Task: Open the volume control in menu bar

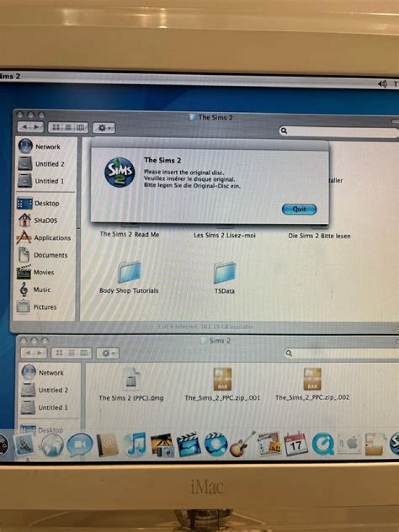Action: (382, 84)
